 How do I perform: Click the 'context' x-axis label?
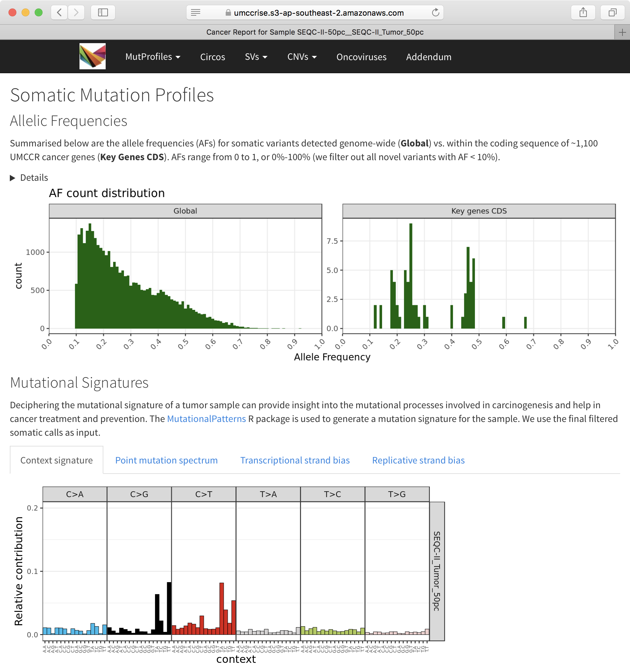[236, 659]
